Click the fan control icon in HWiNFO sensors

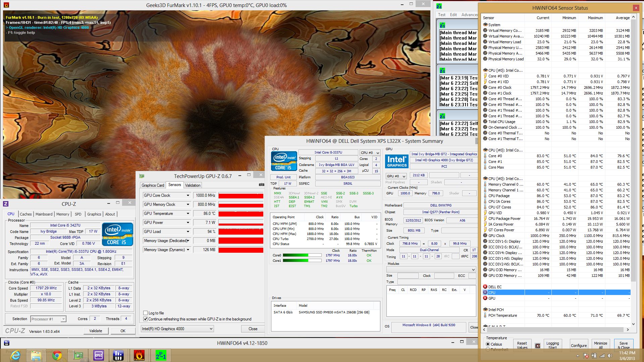coord(538,346)
